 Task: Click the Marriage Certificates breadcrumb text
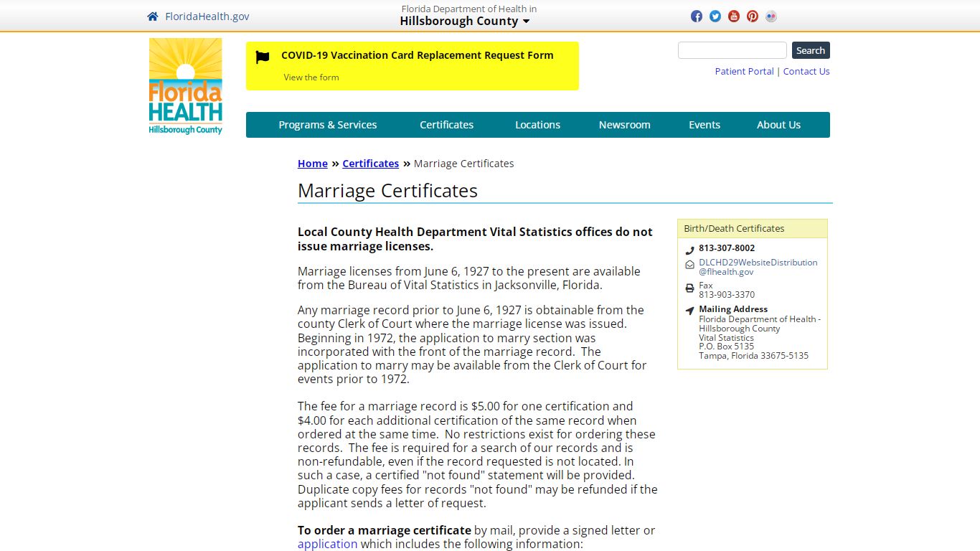click(464, 164)
